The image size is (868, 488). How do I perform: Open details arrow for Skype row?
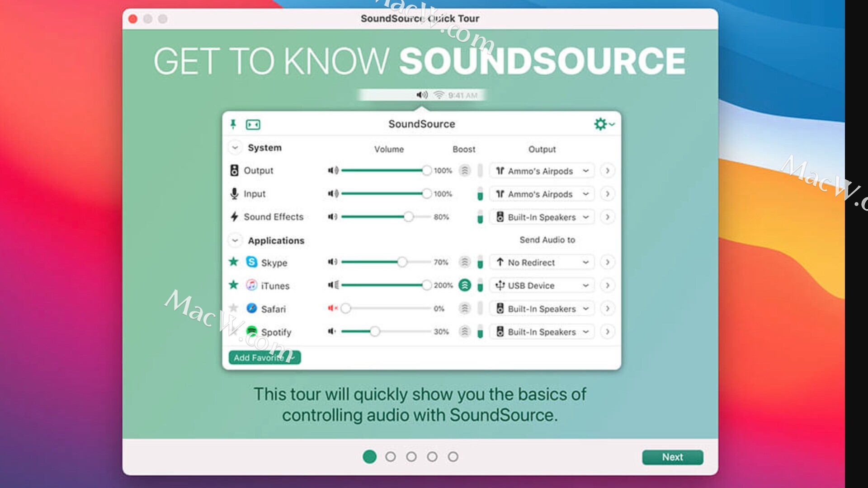(608, 262)
